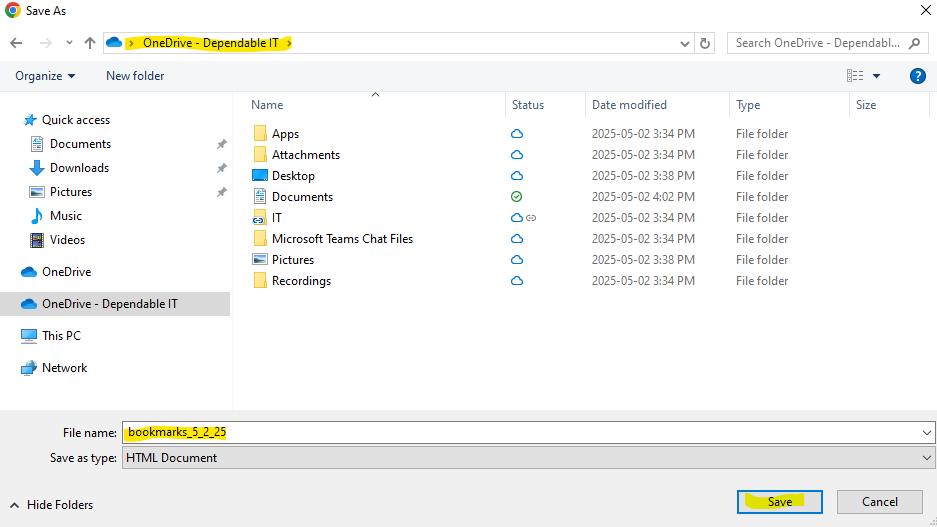Open the Organize menu
The height and width of the screenshot is (527, 937).
(45, 76)
